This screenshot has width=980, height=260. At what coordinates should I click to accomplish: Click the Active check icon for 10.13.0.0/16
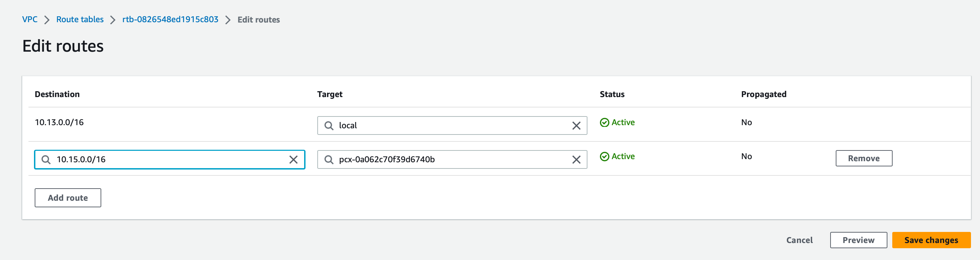pyautogui.click(x=604, y=122)
